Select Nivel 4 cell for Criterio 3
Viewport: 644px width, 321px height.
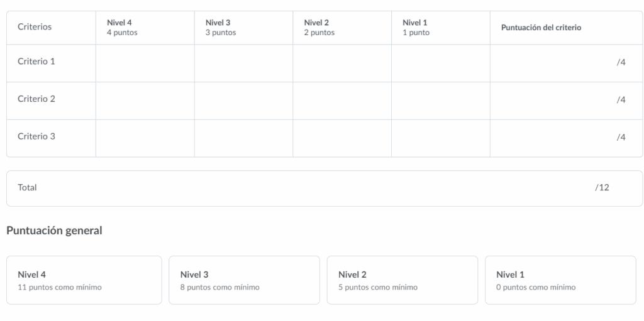[x=145, y=138]
